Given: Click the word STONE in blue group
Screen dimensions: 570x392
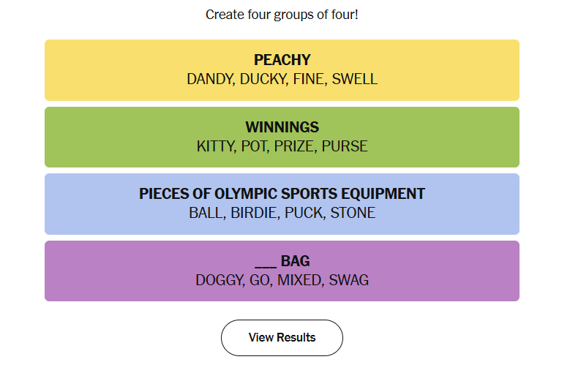Looking at the screenshot, I should [x=353, y=214].
